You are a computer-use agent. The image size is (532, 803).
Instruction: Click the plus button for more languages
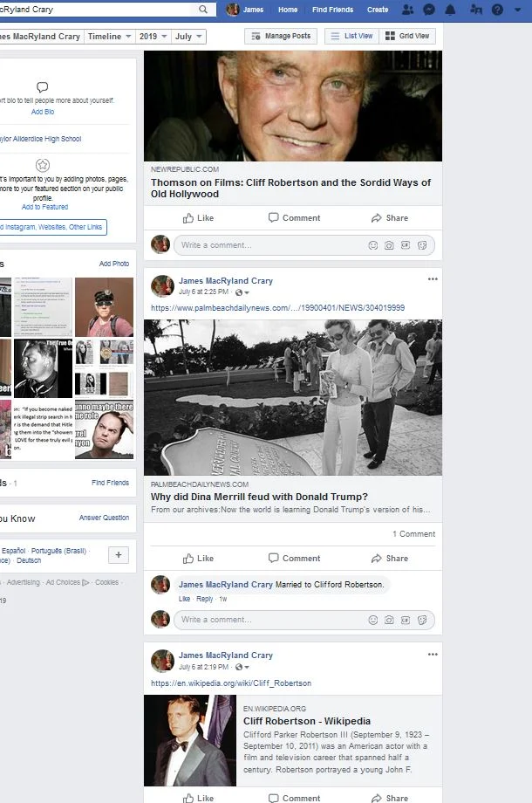pos(119,554)
